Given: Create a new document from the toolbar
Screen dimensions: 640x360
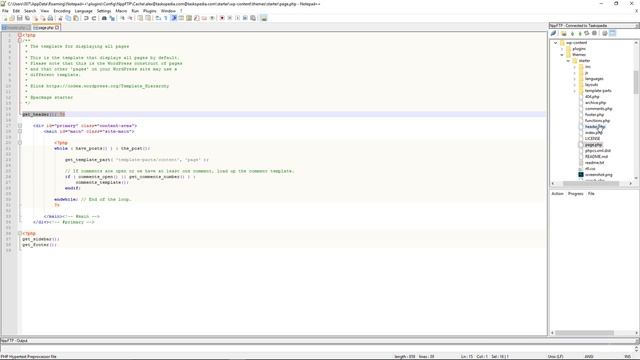Looking at the screenshot, I should tap(5, 18).
